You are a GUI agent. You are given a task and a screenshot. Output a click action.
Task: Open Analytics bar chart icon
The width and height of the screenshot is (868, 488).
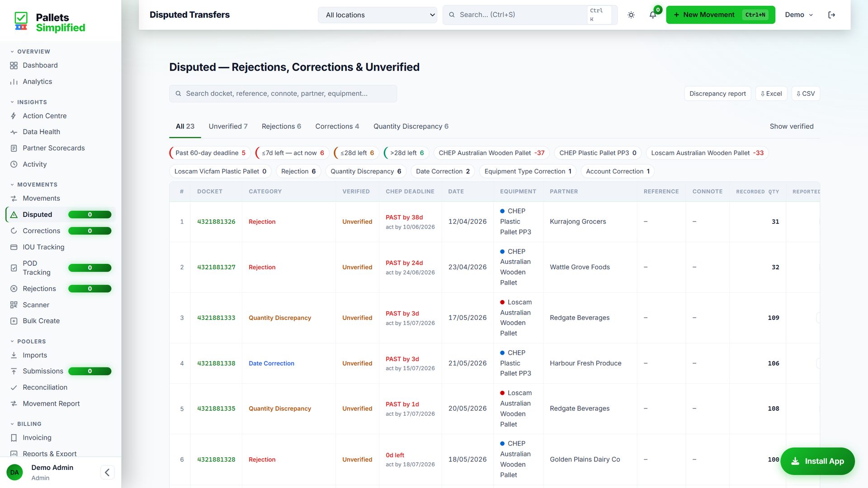14,82
